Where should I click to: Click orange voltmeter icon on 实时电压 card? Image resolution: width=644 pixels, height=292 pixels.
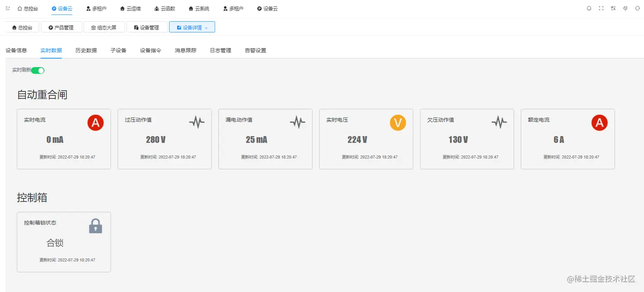[x=398, y=123]
